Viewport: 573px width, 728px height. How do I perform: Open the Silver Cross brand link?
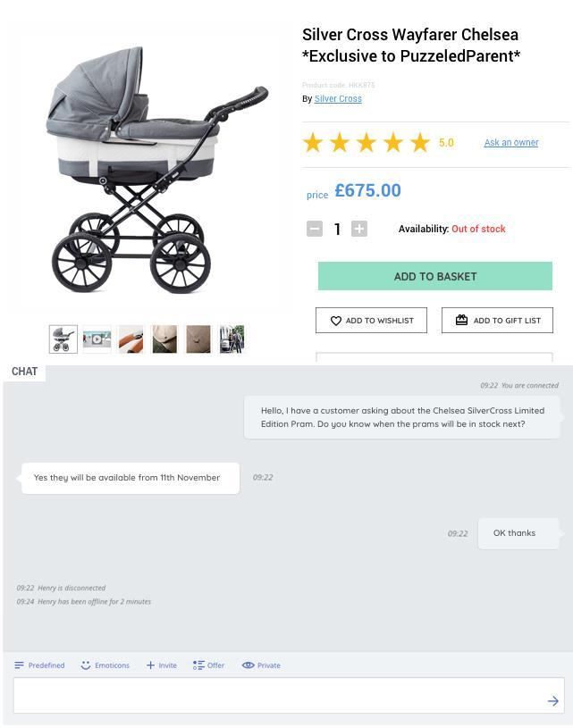click(338, 98)
